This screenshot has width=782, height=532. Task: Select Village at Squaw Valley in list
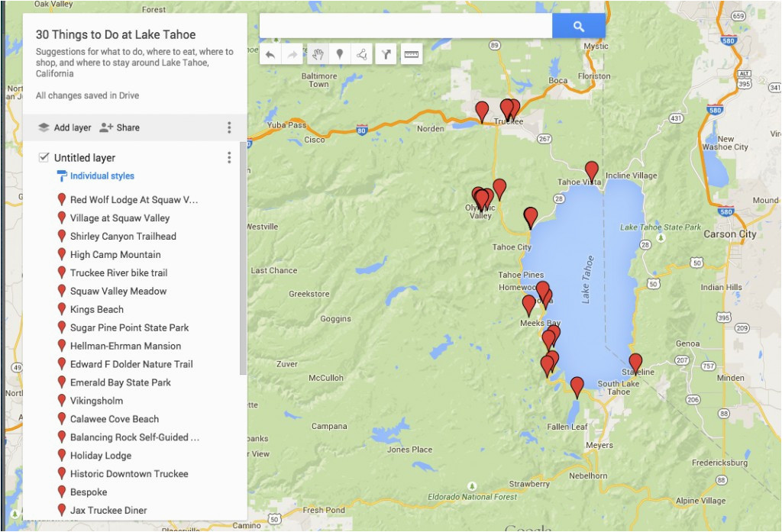pos(120,218)
